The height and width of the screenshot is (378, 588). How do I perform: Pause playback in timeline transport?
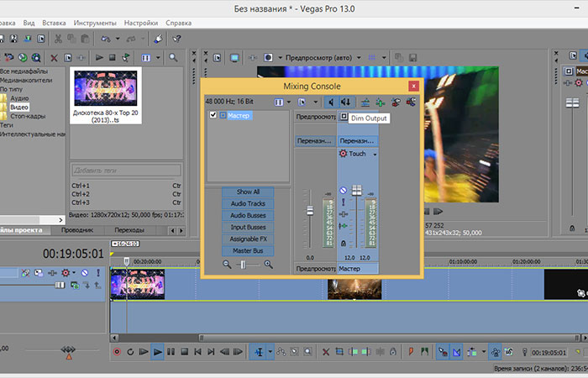(171, 352)
